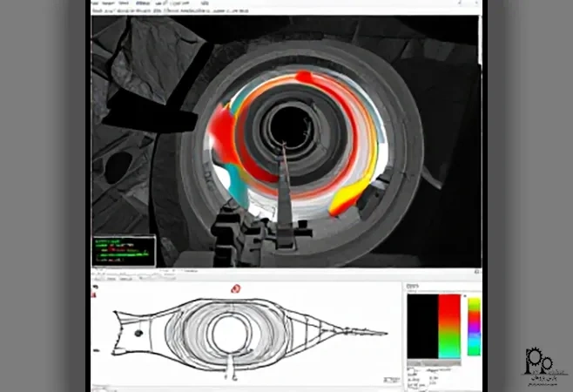The width and height of the screenshot is (573, 392).
Task: Click the circular center of the wireframe drawing
Action: pyautogui.click(x=231, y=333)
